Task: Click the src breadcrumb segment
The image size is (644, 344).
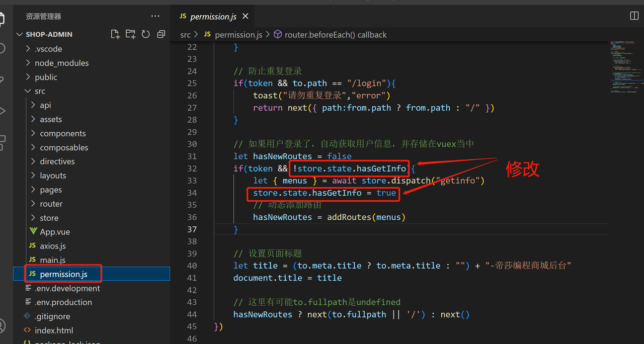Action: click(x=185, y=35)
